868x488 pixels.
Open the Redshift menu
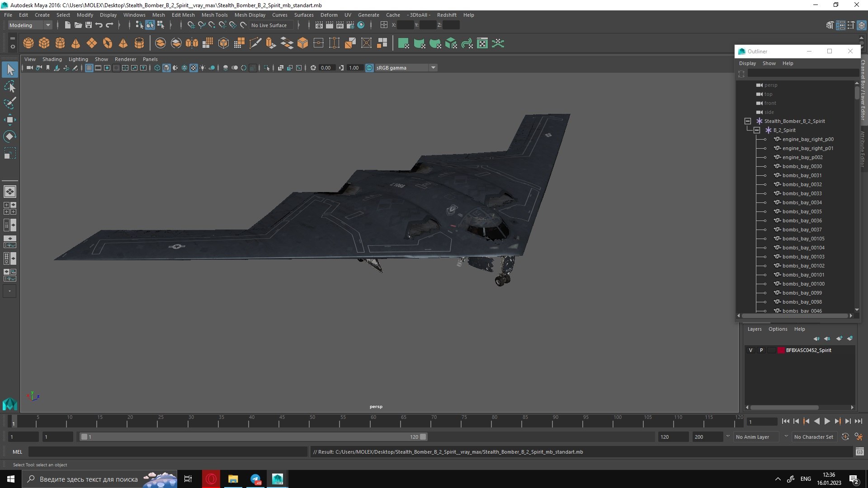(447, 15)
